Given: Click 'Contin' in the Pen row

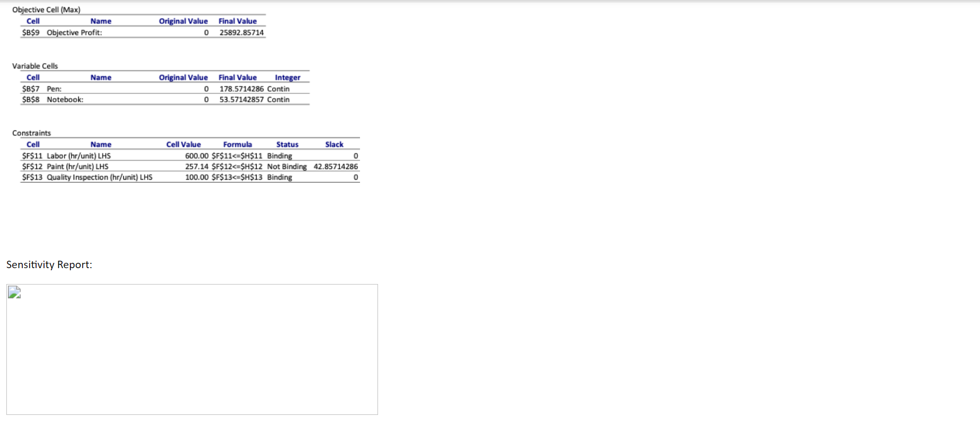Looking at the screenshot, I should (278, 88).
